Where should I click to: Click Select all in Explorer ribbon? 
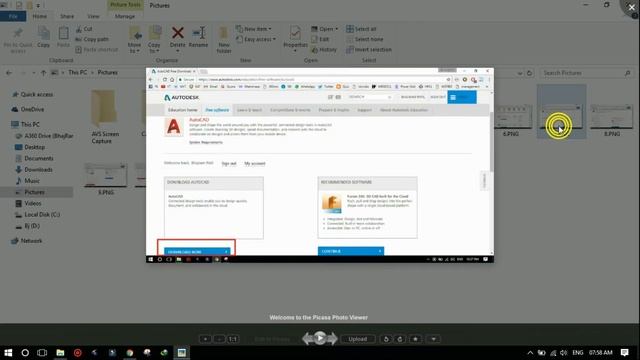point(362,29)
